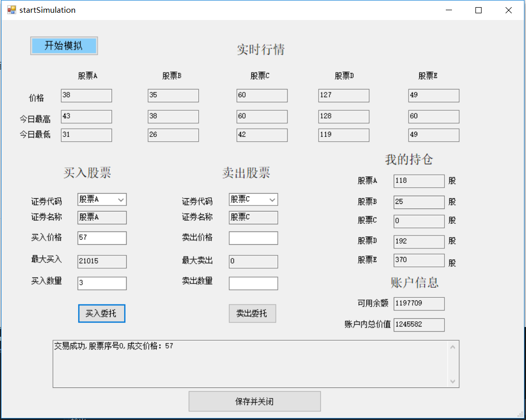
Task: Click the 买入委托 button
Action: (x=101, y=313)
